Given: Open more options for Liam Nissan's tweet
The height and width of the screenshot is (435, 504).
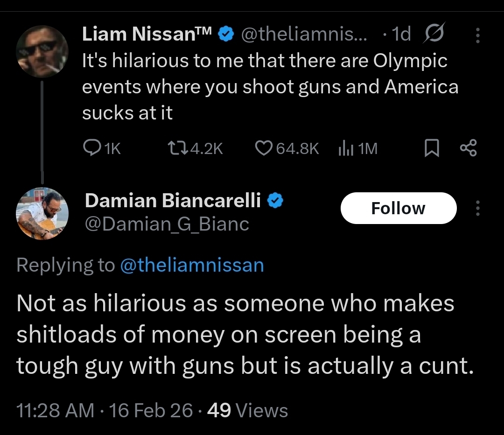Looking at the screenshot, I should (477, 34).
